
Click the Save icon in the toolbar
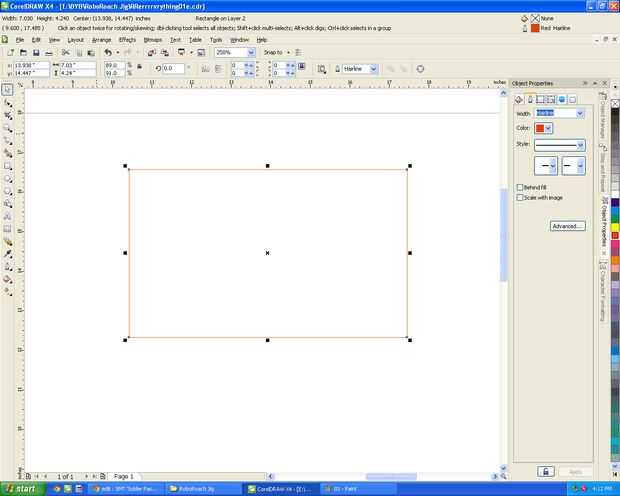point(36,53)
